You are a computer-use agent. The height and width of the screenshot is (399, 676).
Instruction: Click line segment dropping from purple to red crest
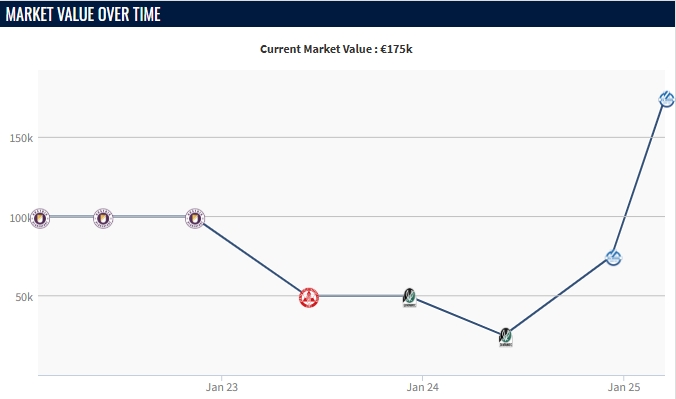click(252, 258)
